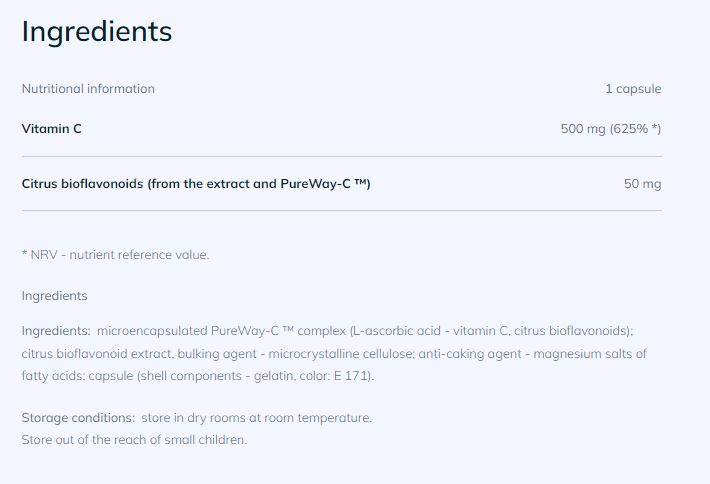Click the NRV nutrient reference value footnote
The image size is (710, 484).
116,255
